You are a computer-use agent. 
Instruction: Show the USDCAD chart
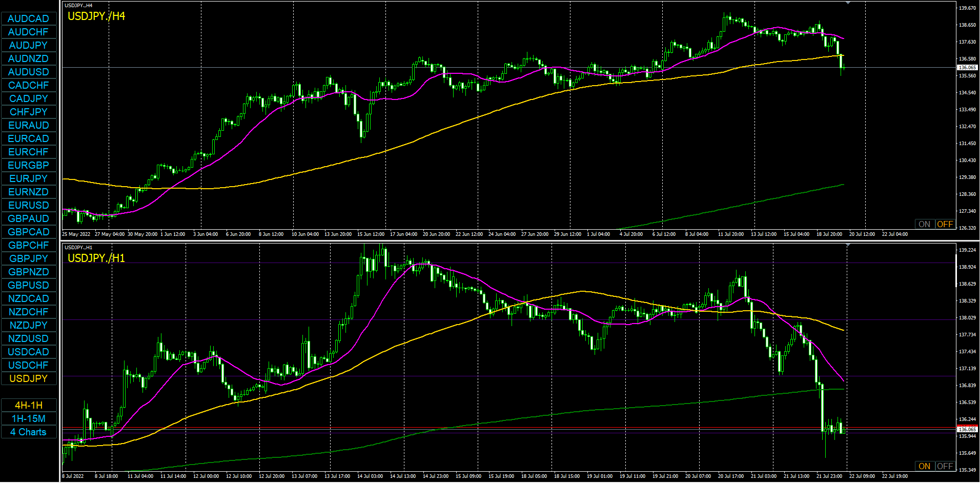[29, 352]
